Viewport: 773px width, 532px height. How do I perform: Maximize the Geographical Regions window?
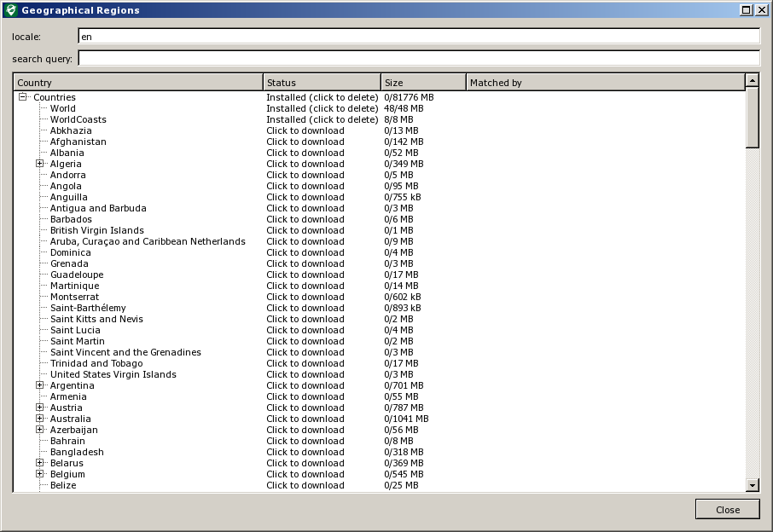tap(747, 10)
